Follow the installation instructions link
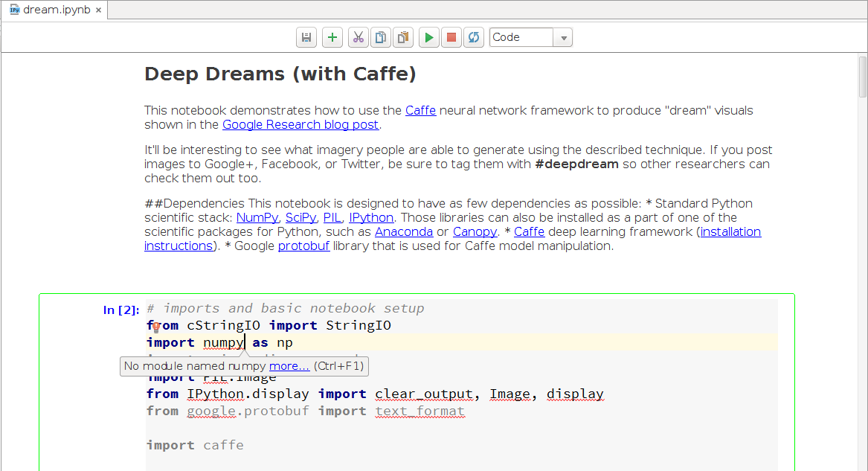 (x=730, y=231)
